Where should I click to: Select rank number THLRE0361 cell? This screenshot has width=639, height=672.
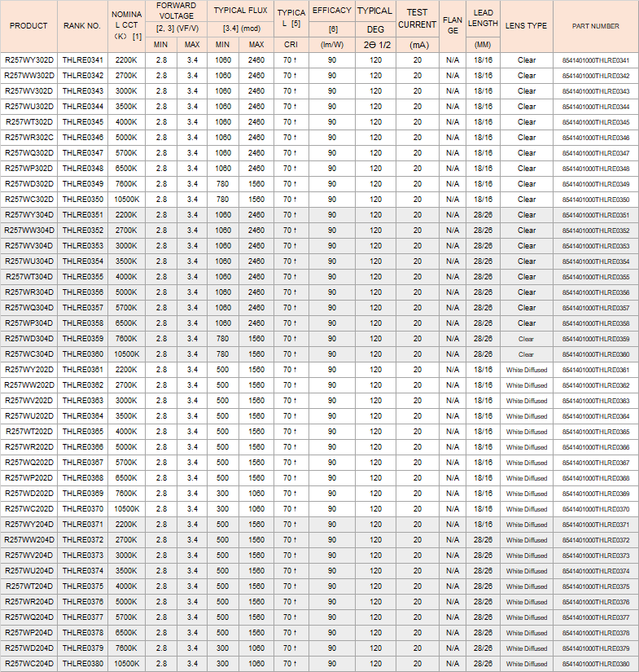(x=83, y=370)
